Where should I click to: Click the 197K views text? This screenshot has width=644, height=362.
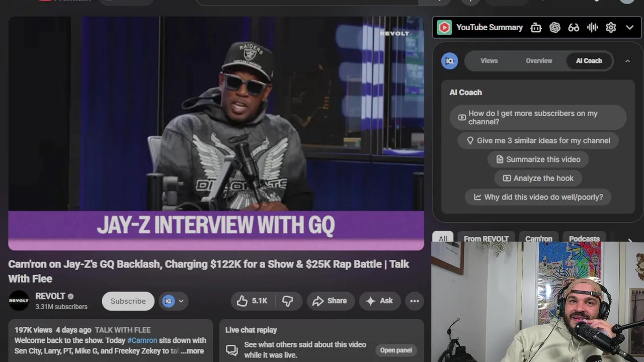click(x=33, y=330)
